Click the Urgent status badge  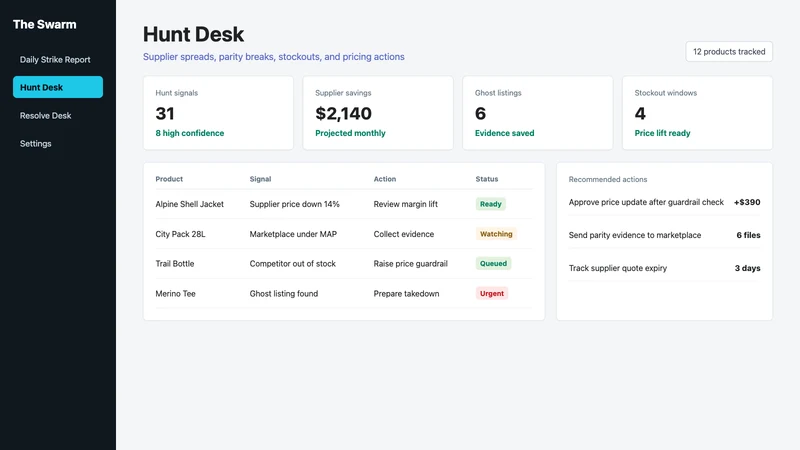[492, 293]
